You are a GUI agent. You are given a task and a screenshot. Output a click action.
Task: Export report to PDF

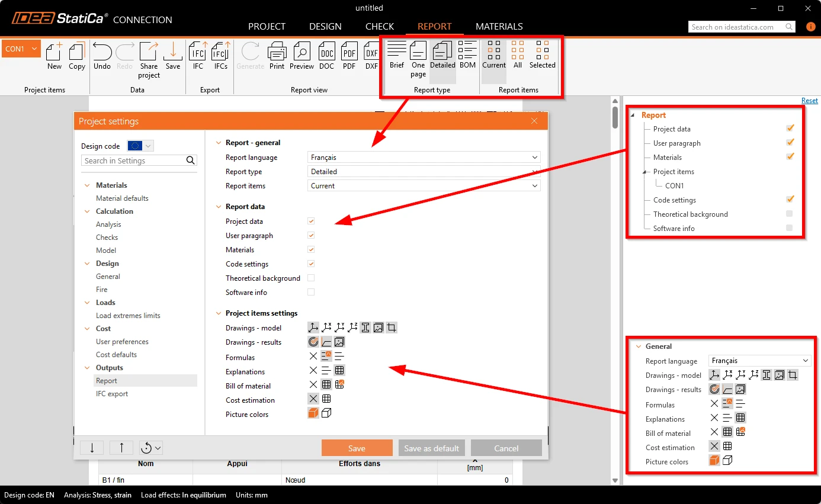pyautogui.click(x=349, y=56)
